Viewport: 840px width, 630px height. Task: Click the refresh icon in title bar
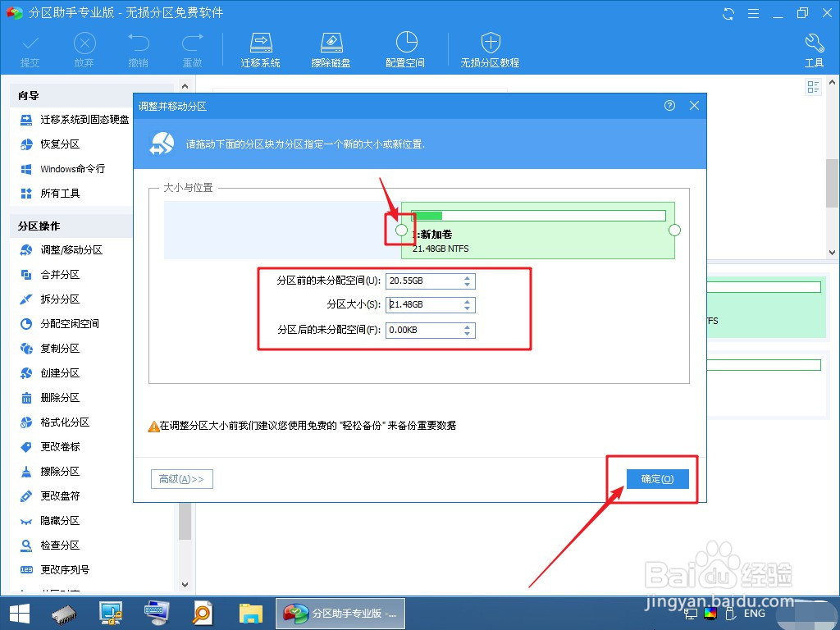pyautogui.click(x=728, y=13)
